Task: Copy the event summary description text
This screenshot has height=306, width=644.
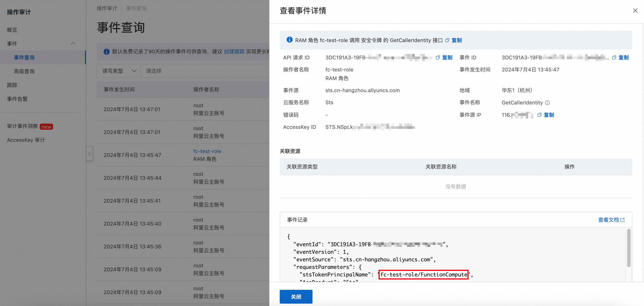Action: click(x=456, y=40)
